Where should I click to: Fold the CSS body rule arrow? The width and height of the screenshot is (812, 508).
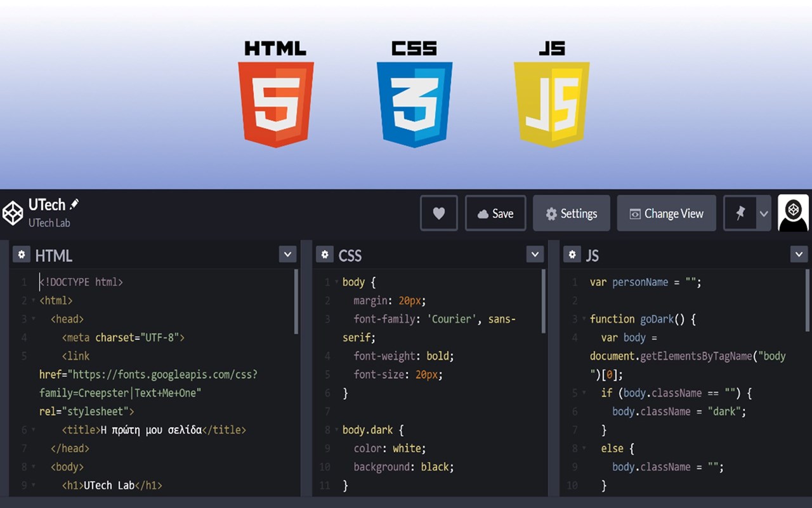(336, 282)
